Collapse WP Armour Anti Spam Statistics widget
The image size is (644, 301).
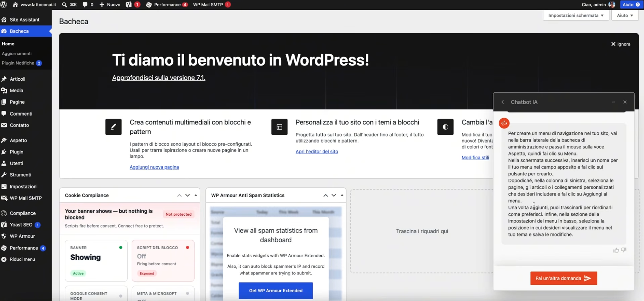pos(342,195)
